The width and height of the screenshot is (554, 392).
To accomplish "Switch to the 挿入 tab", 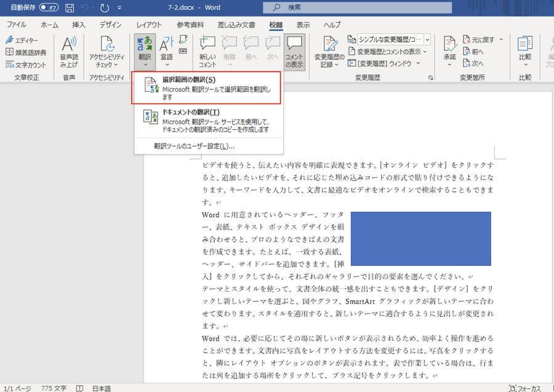I will (79, 25).
